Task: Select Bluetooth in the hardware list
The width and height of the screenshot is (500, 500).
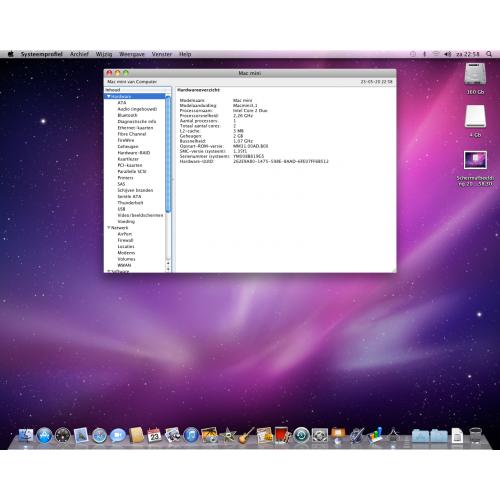Action: point(127,115)
